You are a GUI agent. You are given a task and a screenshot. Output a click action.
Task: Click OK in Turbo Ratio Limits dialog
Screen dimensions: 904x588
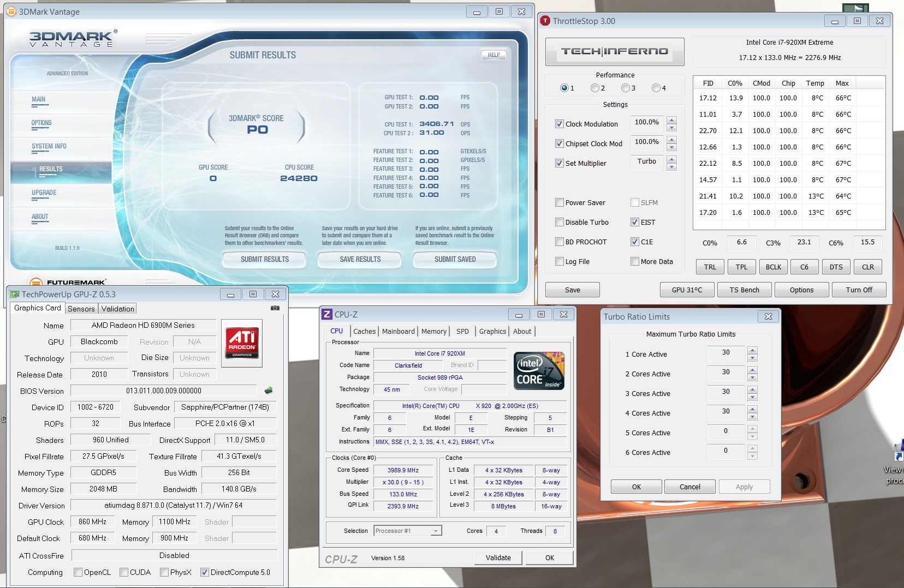point(637,487)
